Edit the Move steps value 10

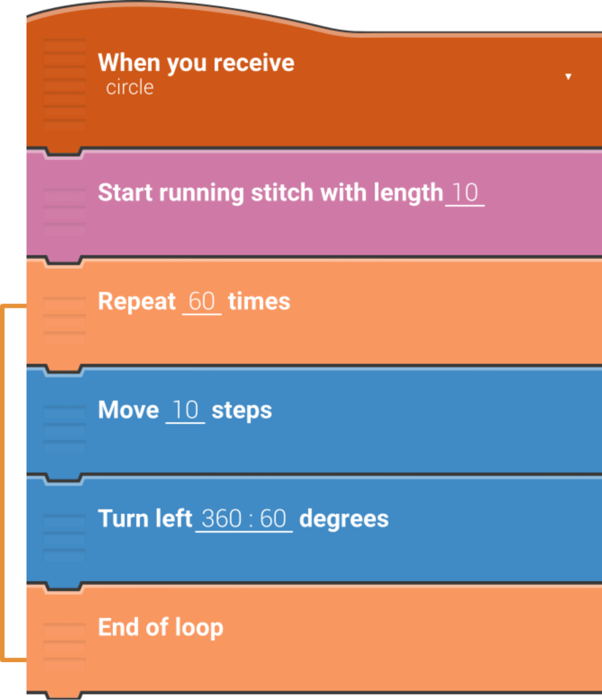[x=185, y=410]
